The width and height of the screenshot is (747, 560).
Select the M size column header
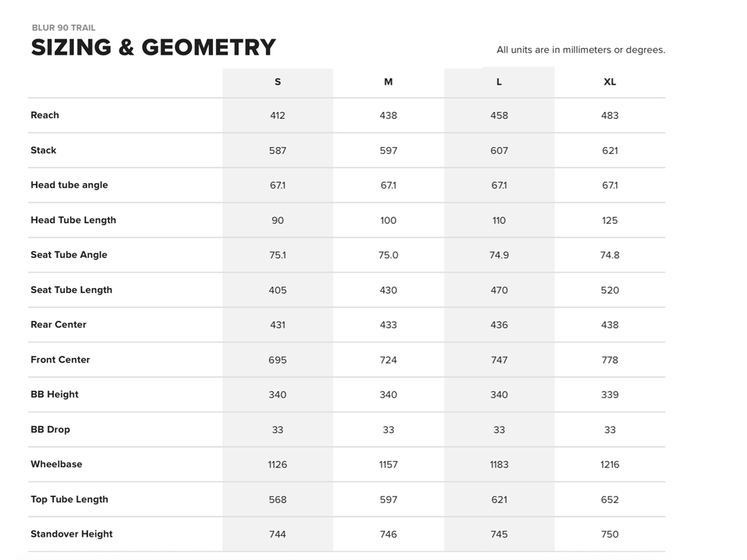tap(388, 82)
